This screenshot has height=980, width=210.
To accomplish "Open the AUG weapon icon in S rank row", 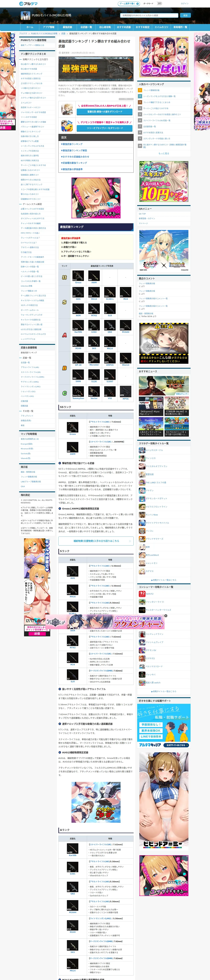I will [x=78, y=292].
